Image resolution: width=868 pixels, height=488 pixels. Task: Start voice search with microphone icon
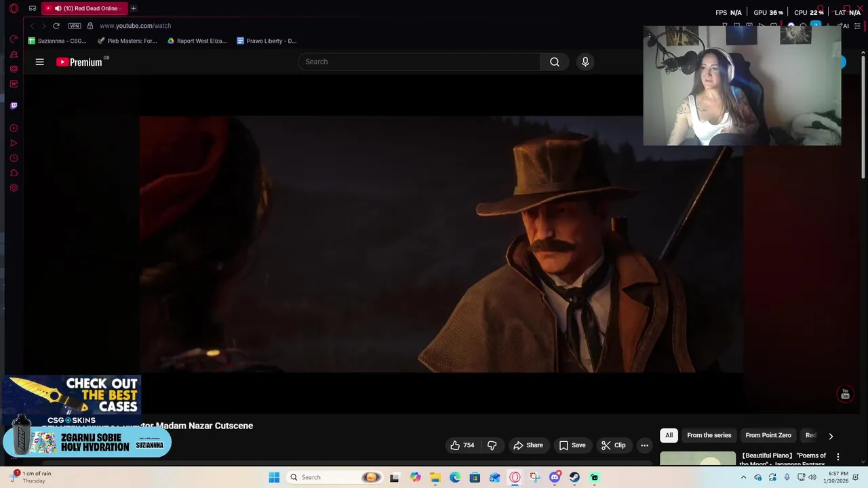[x=585, y=62]
